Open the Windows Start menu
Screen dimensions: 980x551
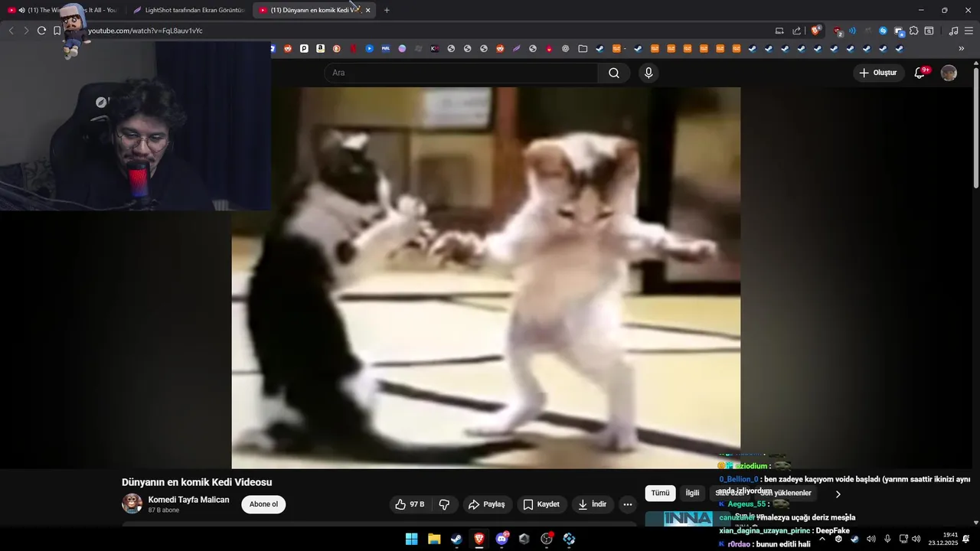(x=411, y=539)
